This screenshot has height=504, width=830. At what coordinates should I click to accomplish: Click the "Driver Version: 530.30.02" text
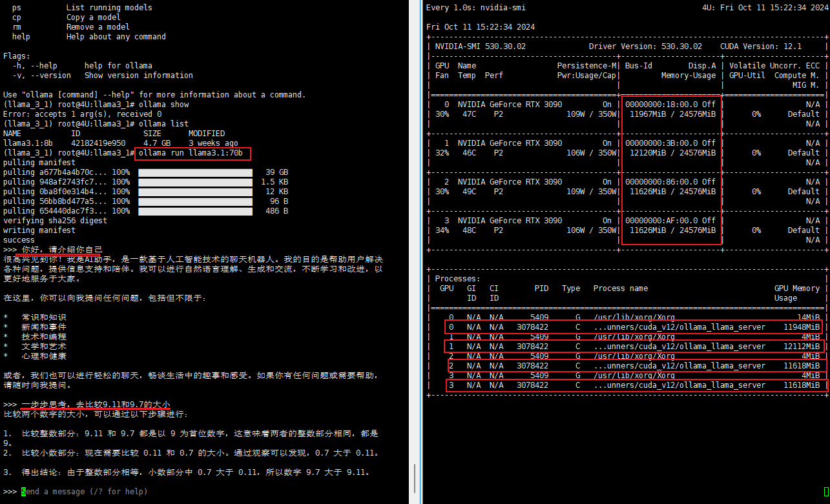tap(645, 46)
